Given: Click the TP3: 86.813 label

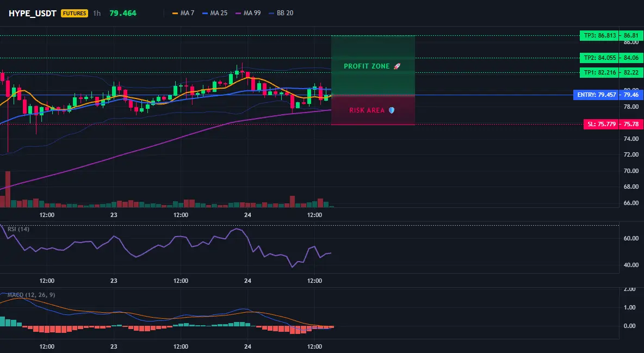Looking at the screenshot, I should point(599,36).
